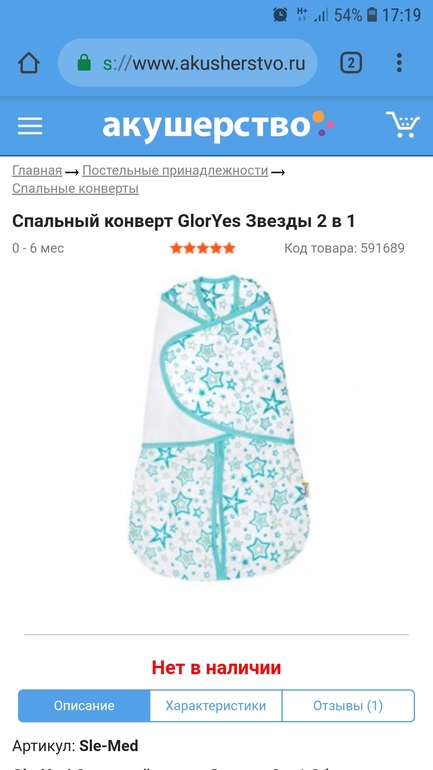Tap the sleeping envelope product image
The height and width of the screenshot is (770, 433).
[x=216, y=428]
